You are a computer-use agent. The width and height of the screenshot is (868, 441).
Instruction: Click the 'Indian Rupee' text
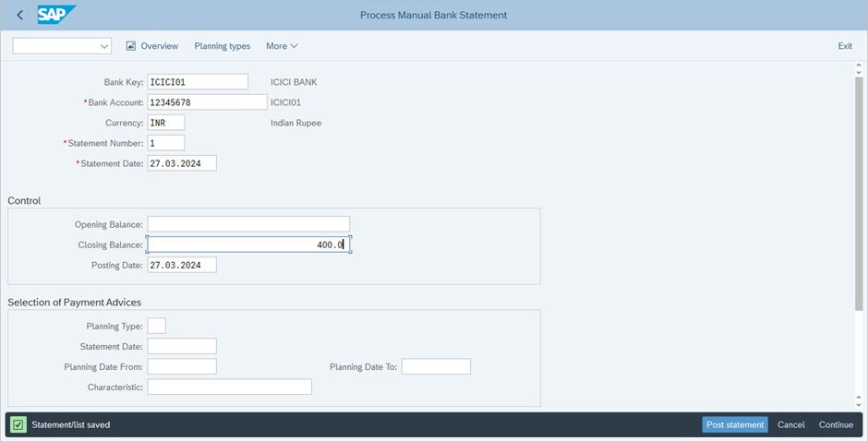click(x=295, y=123)
